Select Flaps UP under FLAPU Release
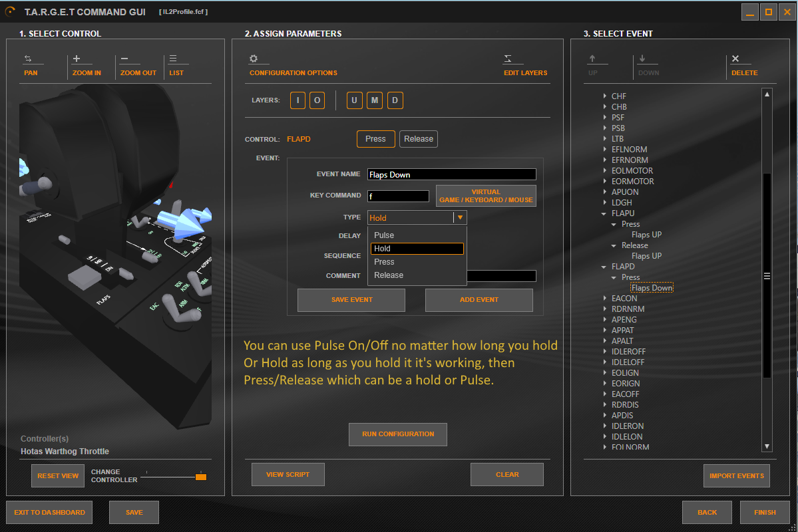This screenshot has height=532, width=798. [x=646, y=256]
